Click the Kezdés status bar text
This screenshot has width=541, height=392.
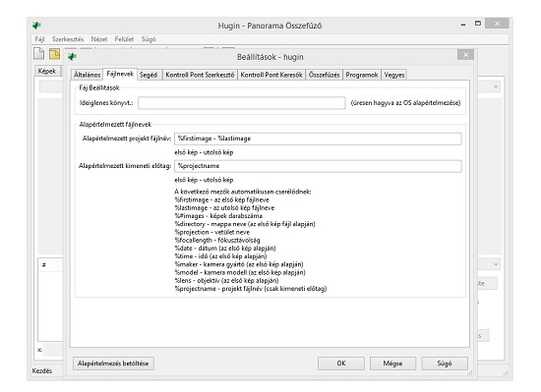coord(41,371)
